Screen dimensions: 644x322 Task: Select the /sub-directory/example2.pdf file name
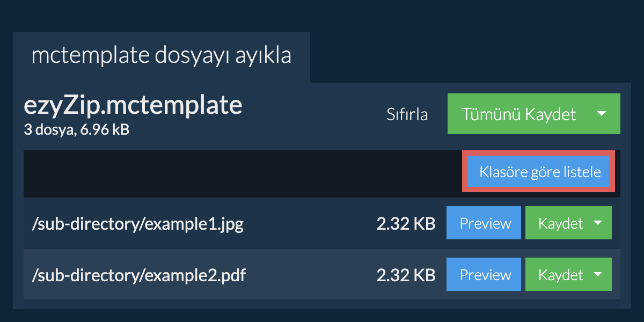coord(139,275)
